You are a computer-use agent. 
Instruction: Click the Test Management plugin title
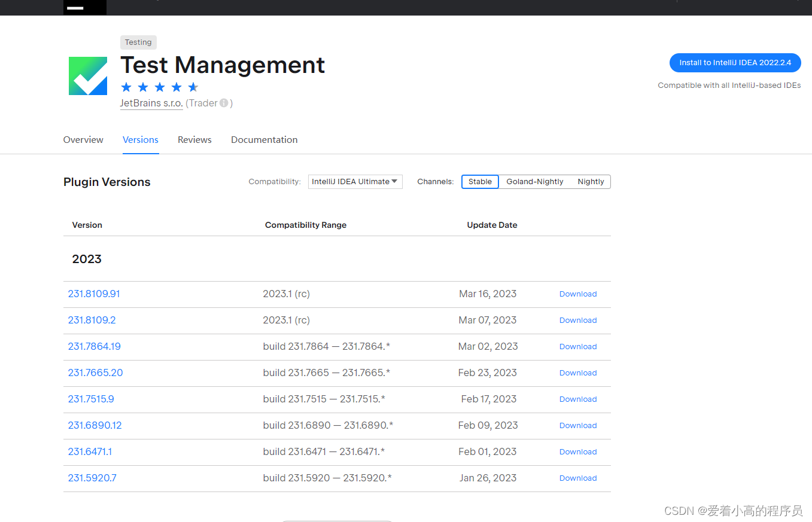pos(223,65)
